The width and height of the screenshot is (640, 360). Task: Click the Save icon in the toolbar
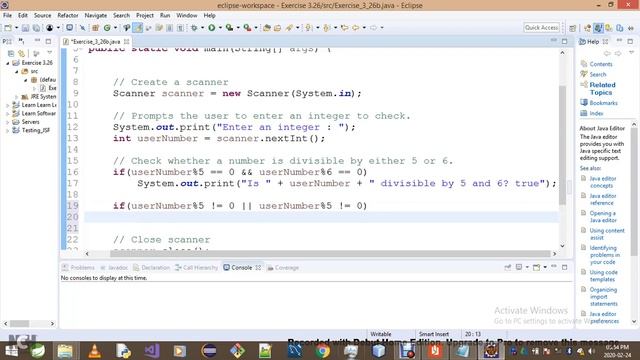25,28
